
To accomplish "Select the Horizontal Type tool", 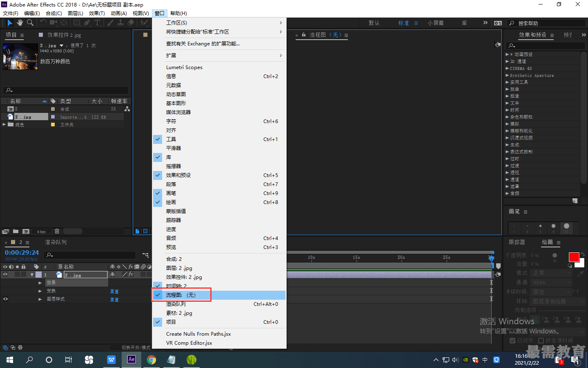I will [97, 23].
